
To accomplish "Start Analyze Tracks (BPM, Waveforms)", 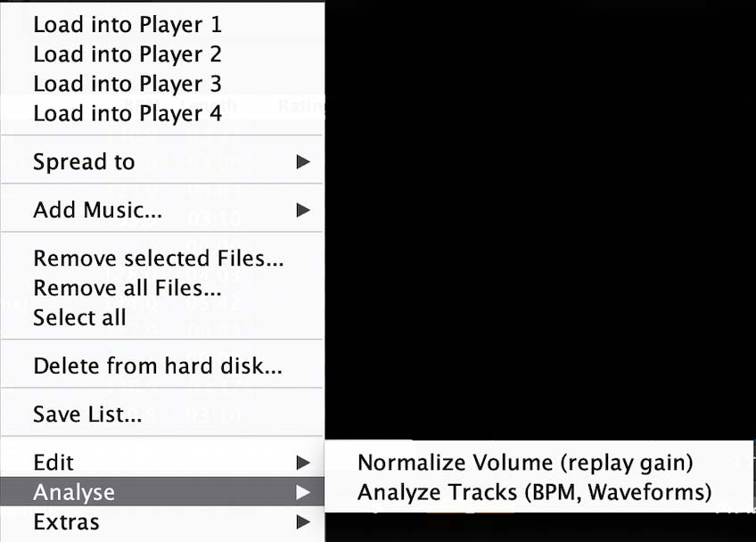I will tap(534, 492).
